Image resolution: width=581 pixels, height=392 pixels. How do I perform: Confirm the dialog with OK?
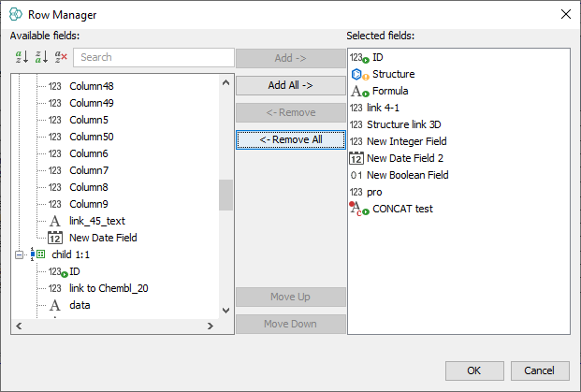tap(474, 370)
